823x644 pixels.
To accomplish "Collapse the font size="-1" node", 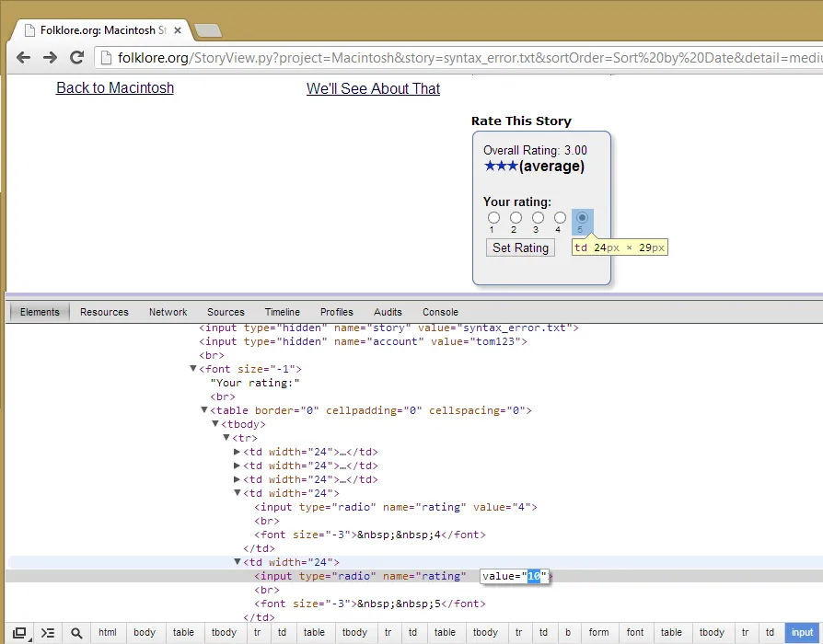I will [x=193, y=369].
